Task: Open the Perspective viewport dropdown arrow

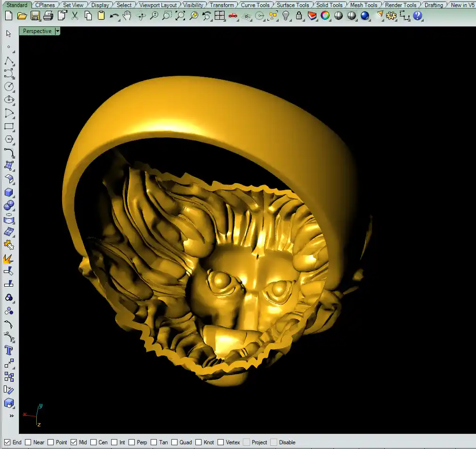Action: 57,31
